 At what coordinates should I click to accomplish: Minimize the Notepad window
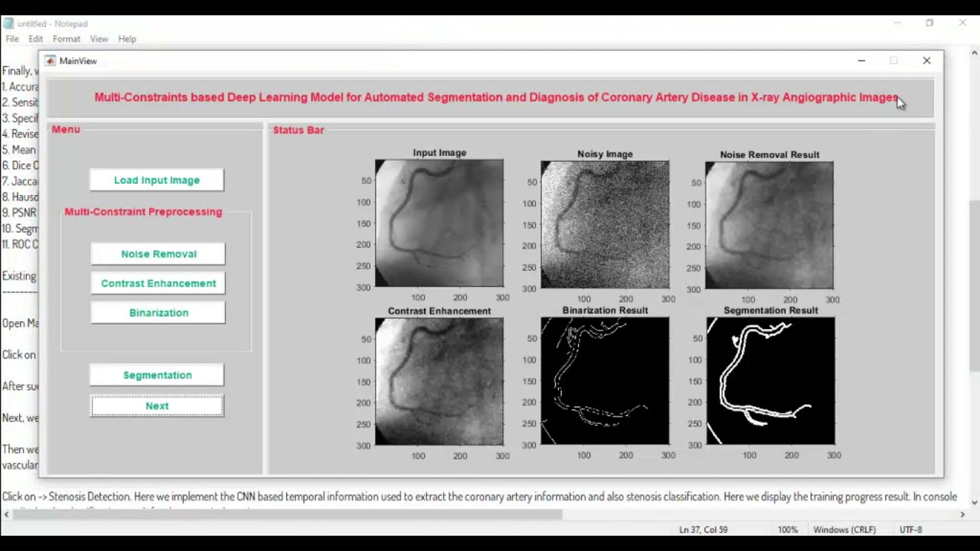897,24
